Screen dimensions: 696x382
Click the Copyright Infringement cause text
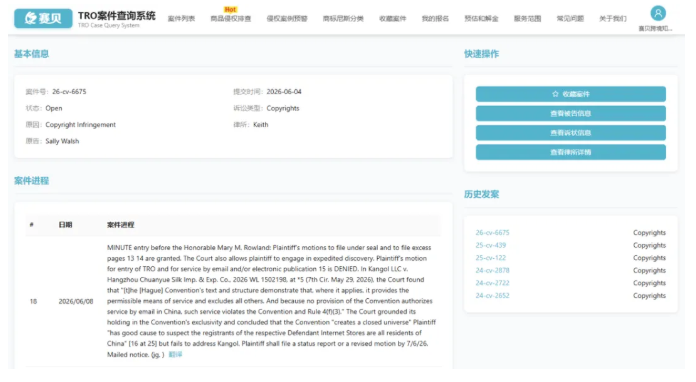click(x=80, y=125)
